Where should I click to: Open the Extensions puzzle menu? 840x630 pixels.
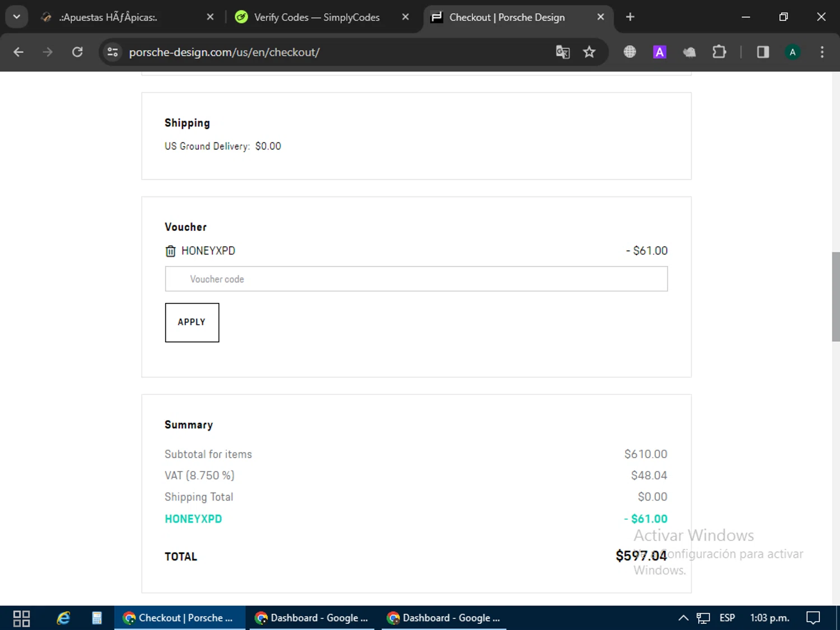pyautogui.click(x=719, y=52)
